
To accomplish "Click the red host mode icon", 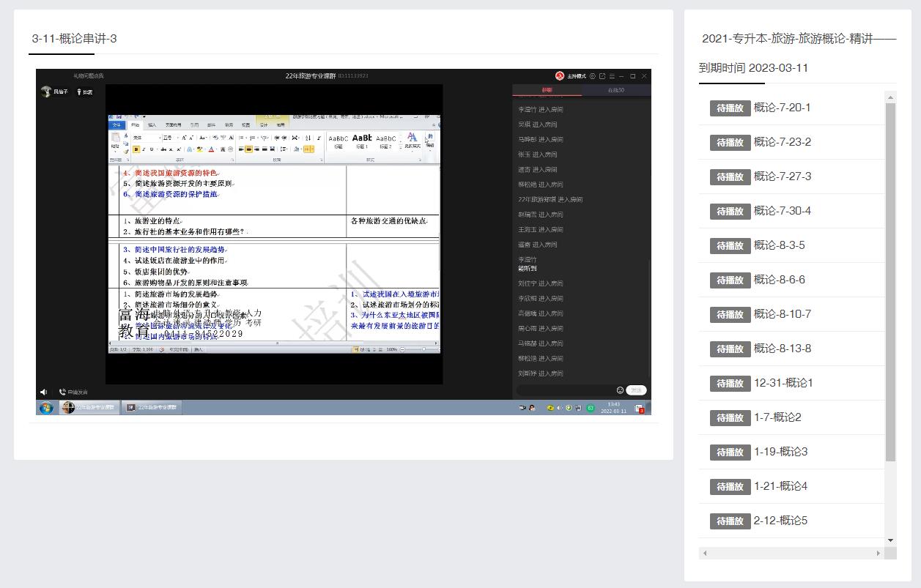I will tap(560, 76).
